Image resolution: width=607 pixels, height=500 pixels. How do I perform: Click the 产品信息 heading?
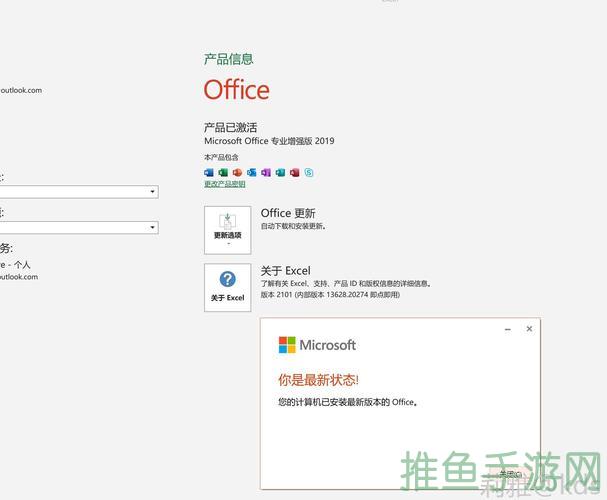click(x=228, y=59)
